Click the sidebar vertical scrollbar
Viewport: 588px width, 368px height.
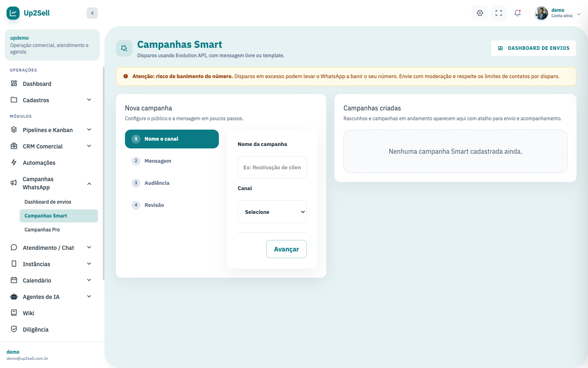(104, 174)
